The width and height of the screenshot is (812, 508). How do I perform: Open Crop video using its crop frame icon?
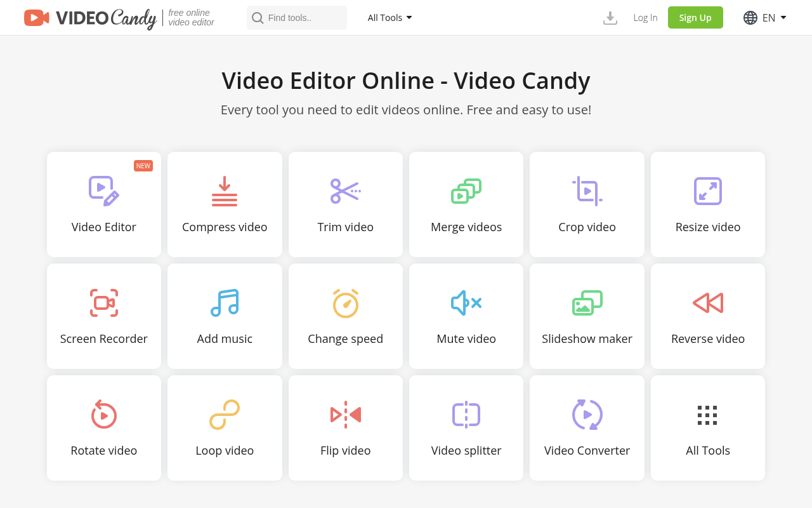[x=587, y=190]
